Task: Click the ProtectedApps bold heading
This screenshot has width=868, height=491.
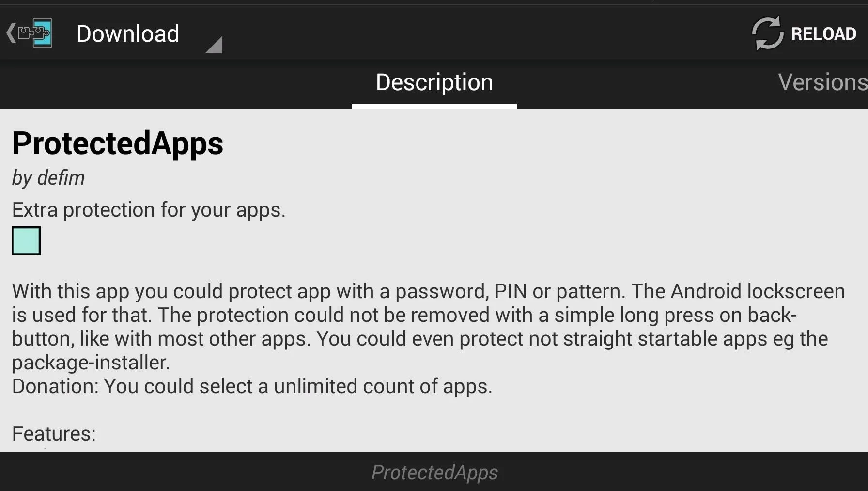Action: point(118,143)
